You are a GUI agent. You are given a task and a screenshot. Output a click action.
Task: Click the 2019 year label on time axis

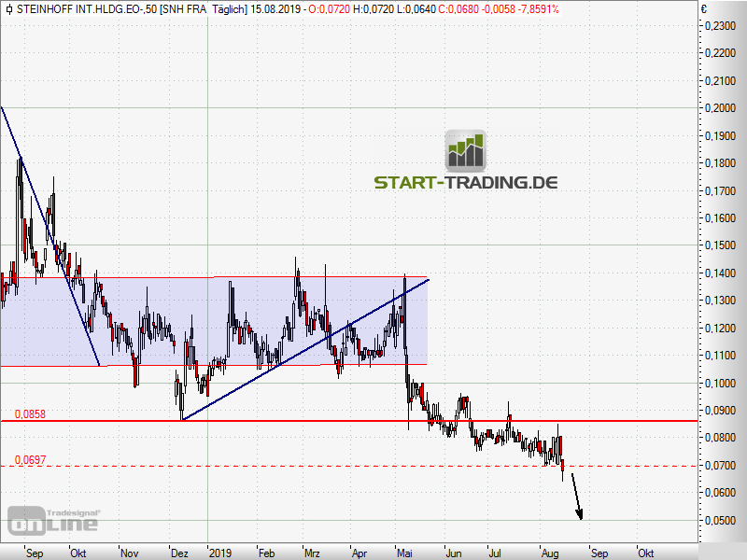[220, 553]
